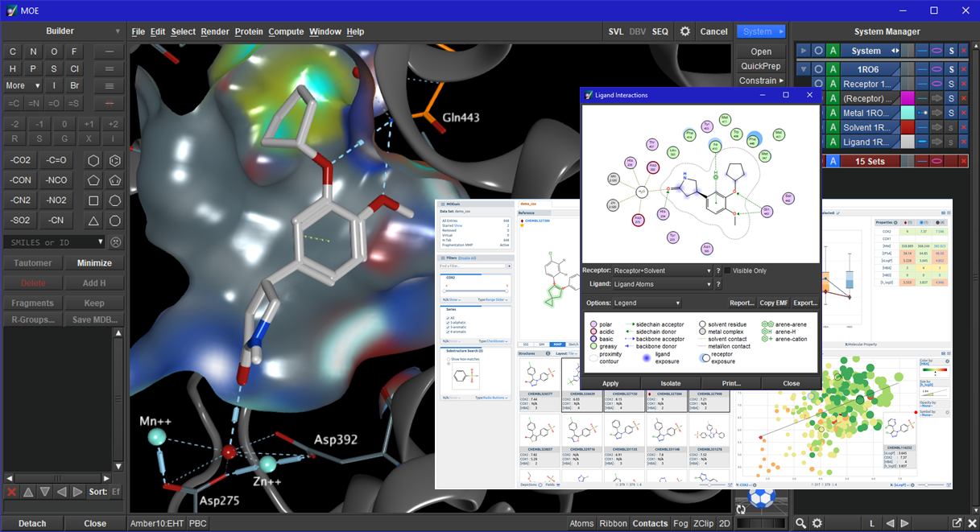Viewport: 980px width, 532px height.
Task: Open the More elements dropdown in Builder
Action: 23,85
